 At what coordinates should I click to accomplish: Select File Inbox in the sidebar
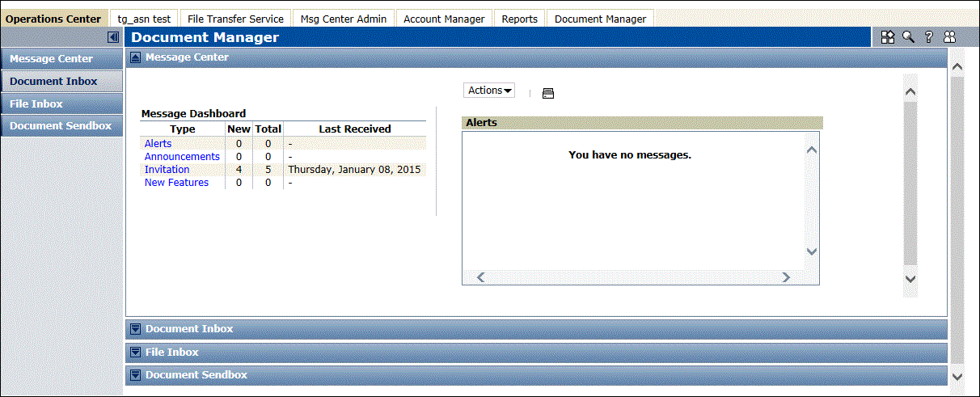36,103
